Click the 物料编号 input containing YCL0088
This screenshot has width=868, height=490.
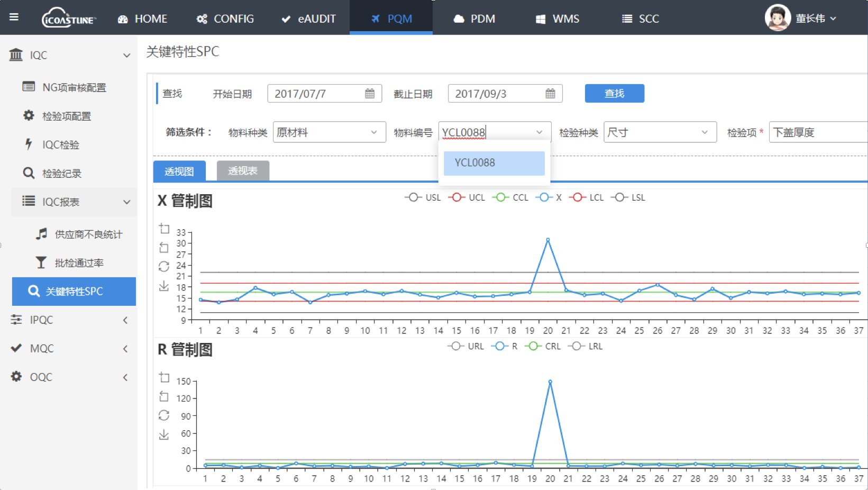pyautogui.click(x=495, y=132)
